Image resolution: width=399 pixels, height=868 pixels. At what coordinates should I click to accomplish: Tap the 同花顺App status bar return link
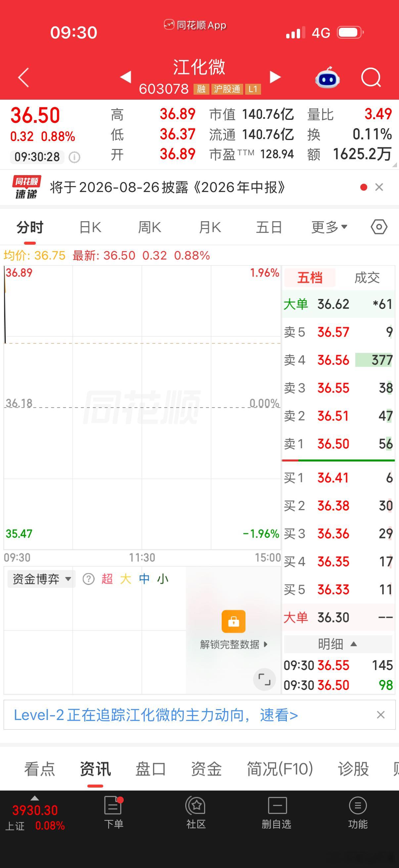point(195,25)
